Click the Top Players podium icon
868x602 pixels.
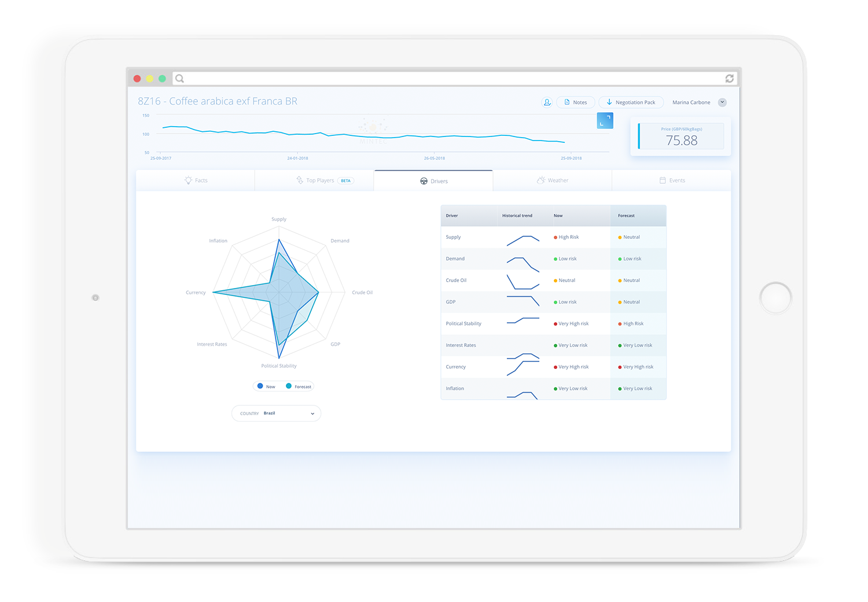click(x=300, y=180)
